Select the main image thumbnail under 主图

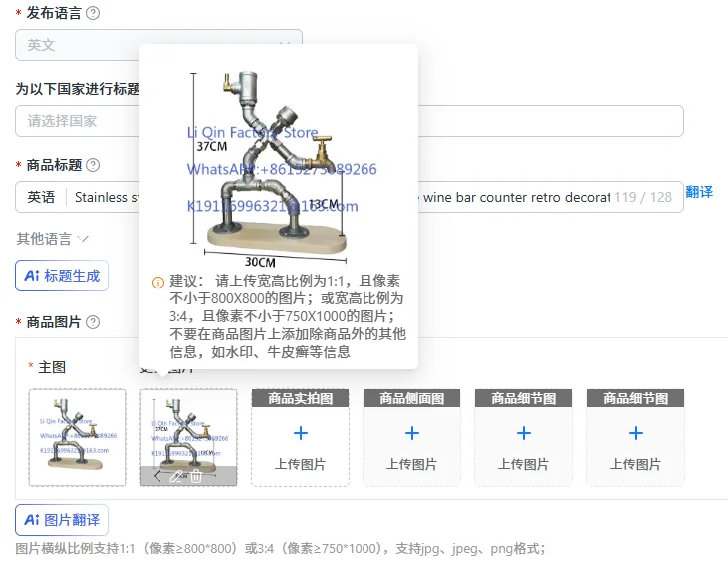(x=77, y=437)
